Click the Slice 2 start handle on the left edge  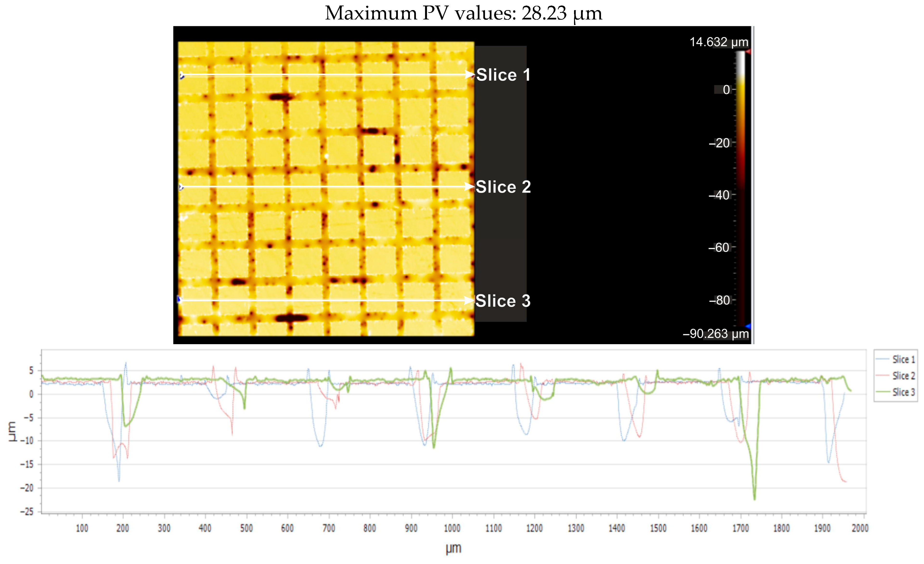181,187
